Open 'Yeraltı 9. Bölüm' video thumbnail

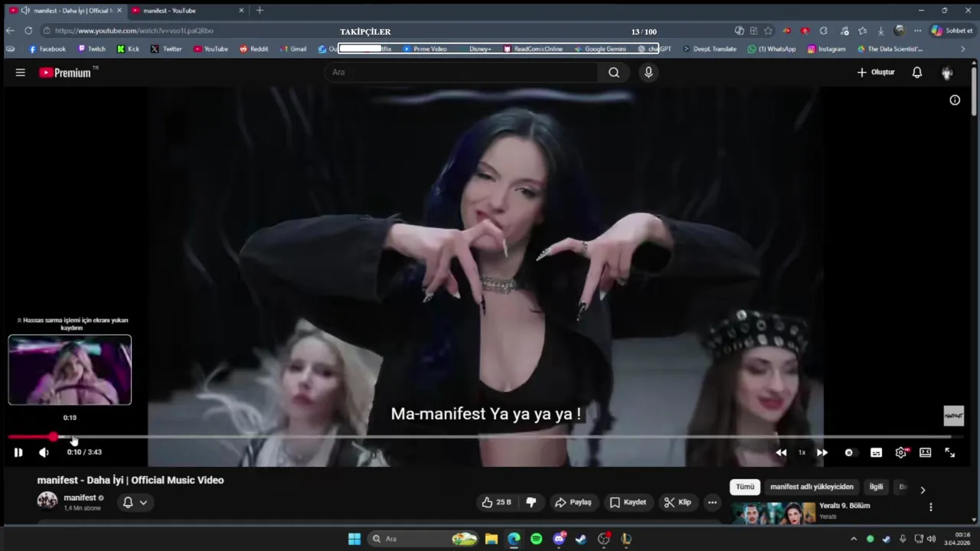coord(773,513)
